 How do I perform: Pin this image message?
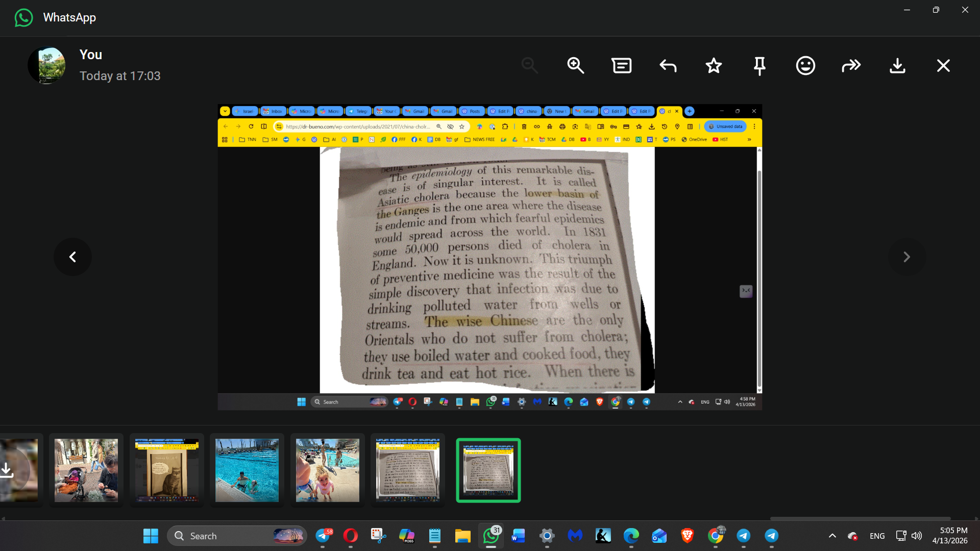(x=759, y=65)
